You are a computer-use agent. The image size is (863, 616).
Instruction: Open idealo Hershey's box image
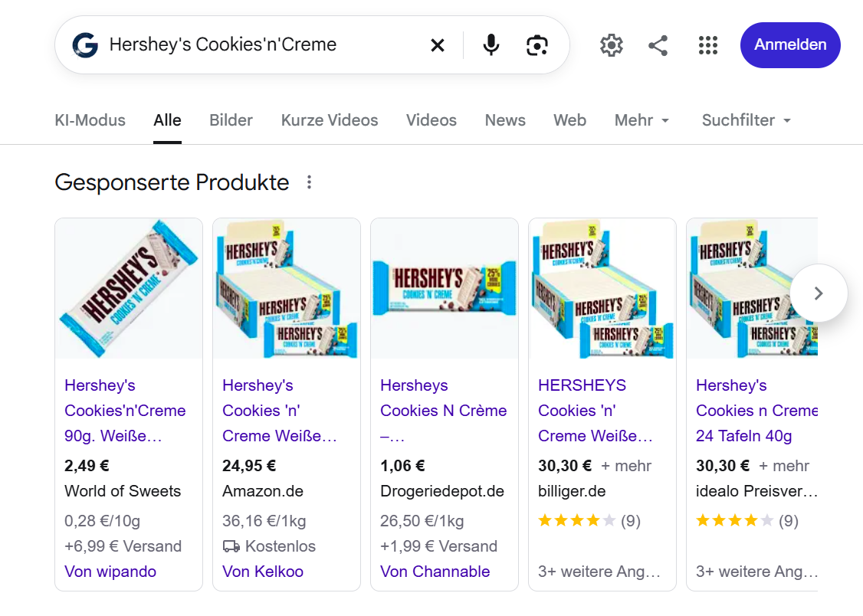click(x=752, y=289)
